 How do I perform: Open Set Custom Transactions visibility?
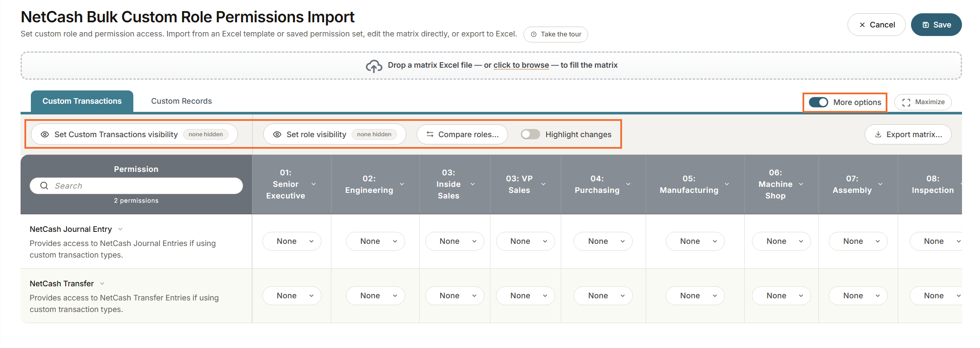[x=134, y=135]
